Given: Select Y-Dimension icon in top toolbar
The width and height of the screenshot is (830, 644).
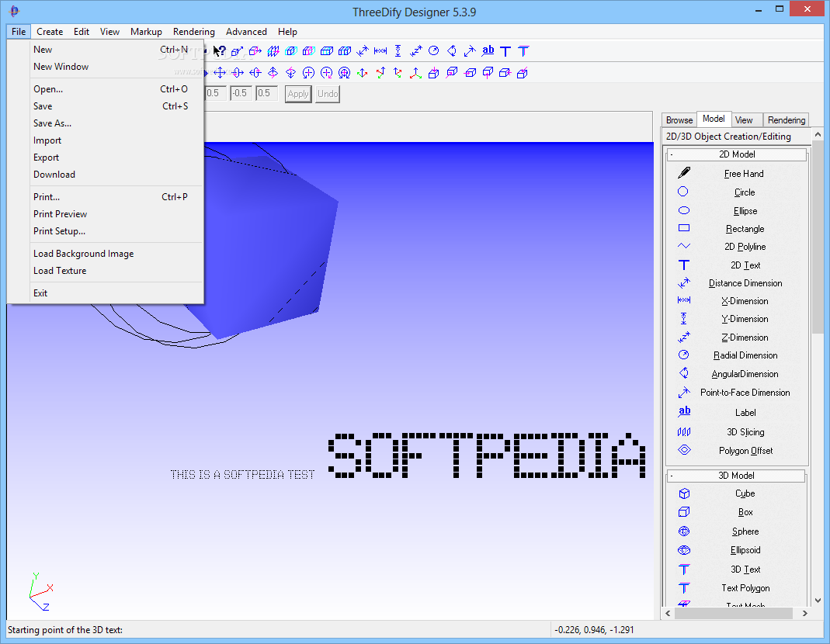Looking at the screenshot, I should (398, 50).
